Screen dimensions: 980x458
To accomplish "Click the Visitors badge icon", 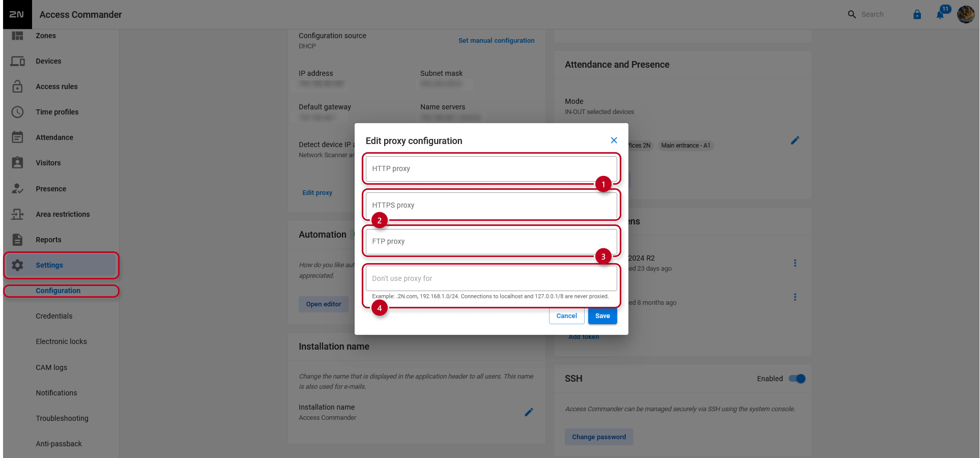I will pyautogui.click(x=18, y=162).
